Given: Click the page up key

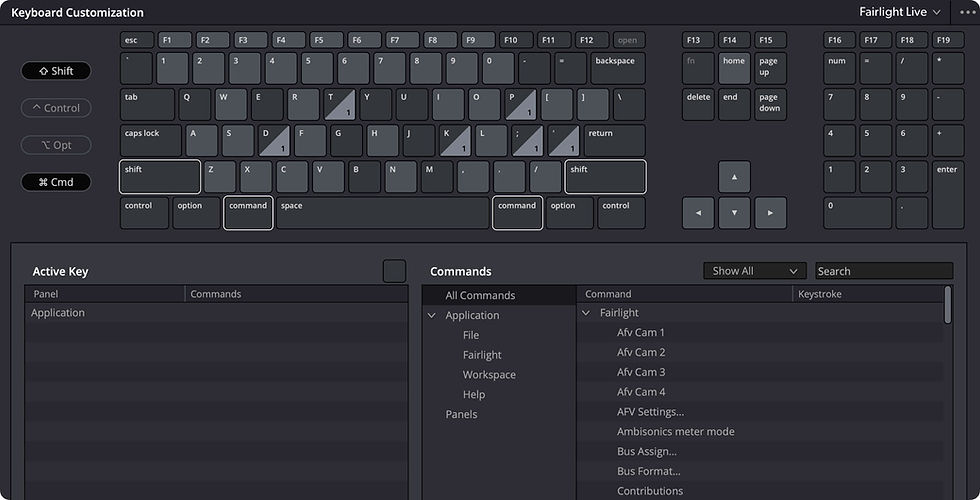Looking at the screenshot, I should [x=771, y=68].
